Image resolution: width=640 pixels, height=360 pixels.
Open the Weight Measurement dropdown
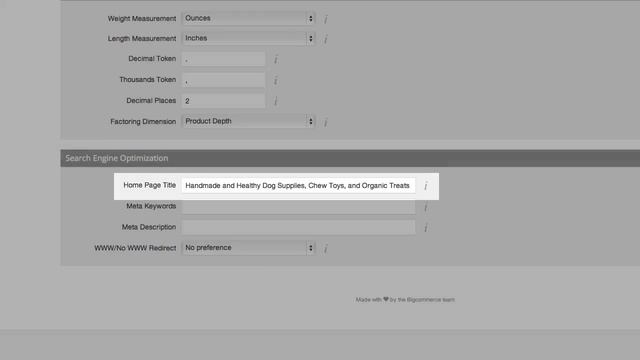coord(248,18)
